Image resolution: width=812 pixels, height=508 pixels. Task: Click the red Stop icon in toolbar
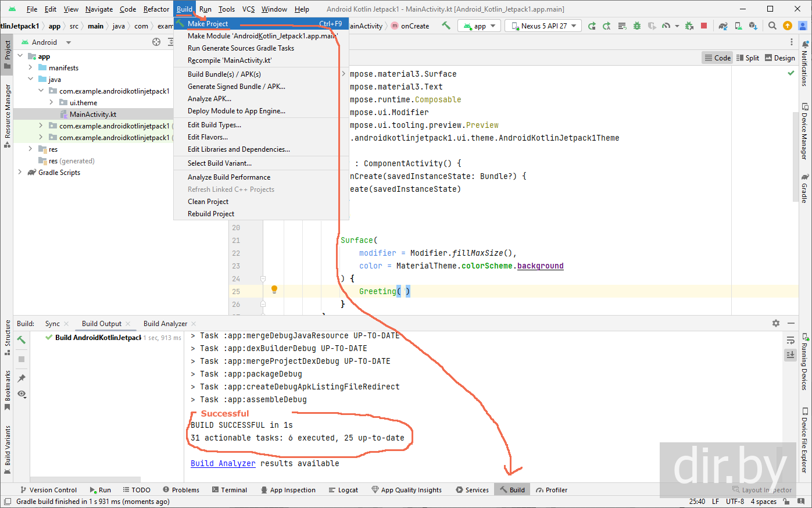point(704,26)
